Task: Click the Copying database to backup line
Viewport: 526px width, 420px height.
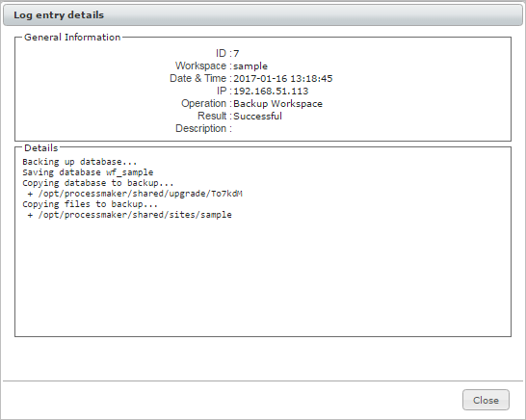Action: (98, 183)
